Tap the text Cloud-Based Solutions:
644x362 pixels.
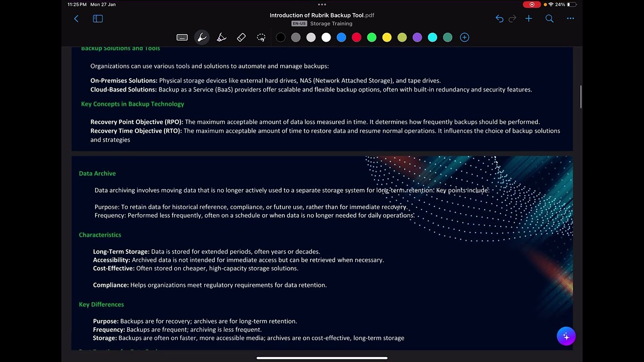point(124,89)
